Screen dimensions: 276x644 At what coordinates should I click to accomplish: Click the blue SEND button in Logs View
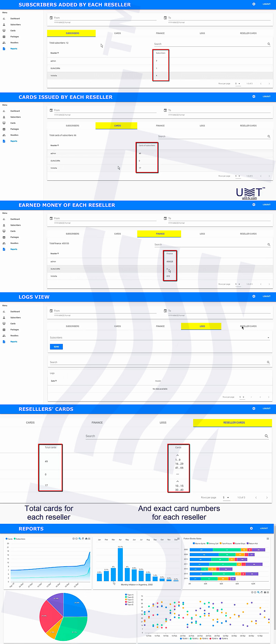56,347
